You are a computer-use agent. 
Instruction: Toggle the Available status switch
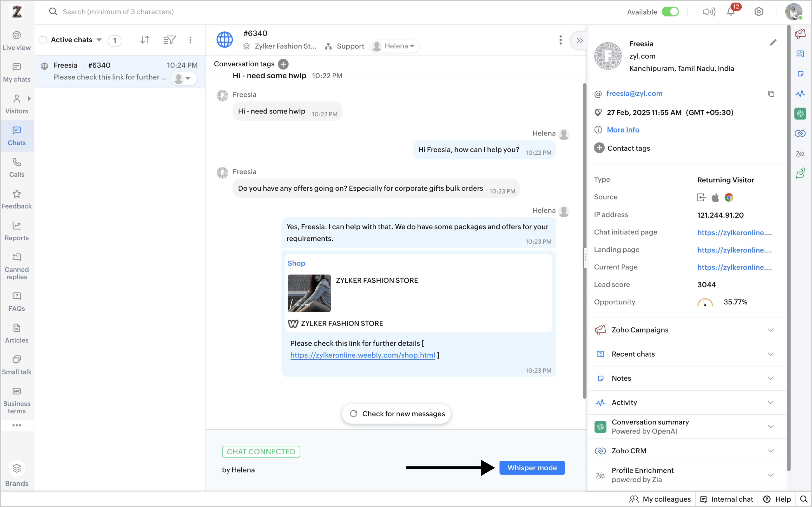click(670, 12)
